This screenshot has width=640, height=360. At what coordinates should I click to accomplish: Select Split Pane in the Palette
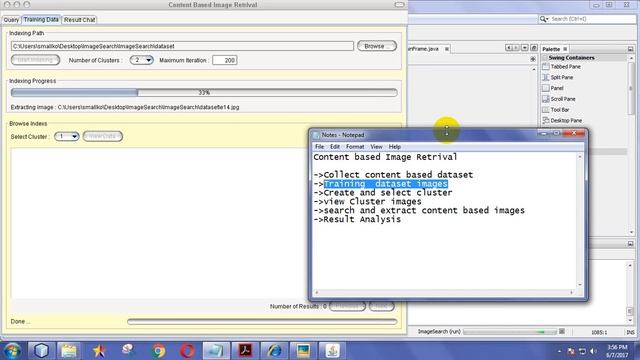(x=562, y=77)
